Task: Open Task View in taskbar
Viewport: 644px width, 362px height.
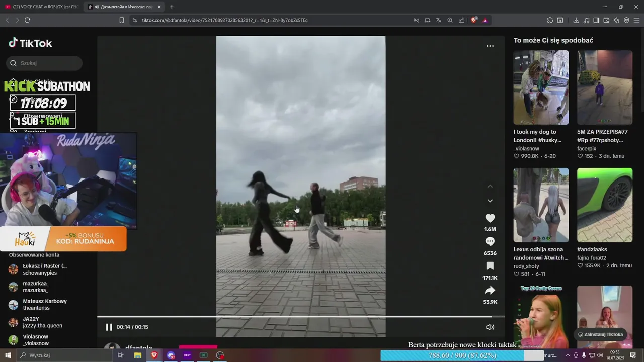Action: pos(121,355)
